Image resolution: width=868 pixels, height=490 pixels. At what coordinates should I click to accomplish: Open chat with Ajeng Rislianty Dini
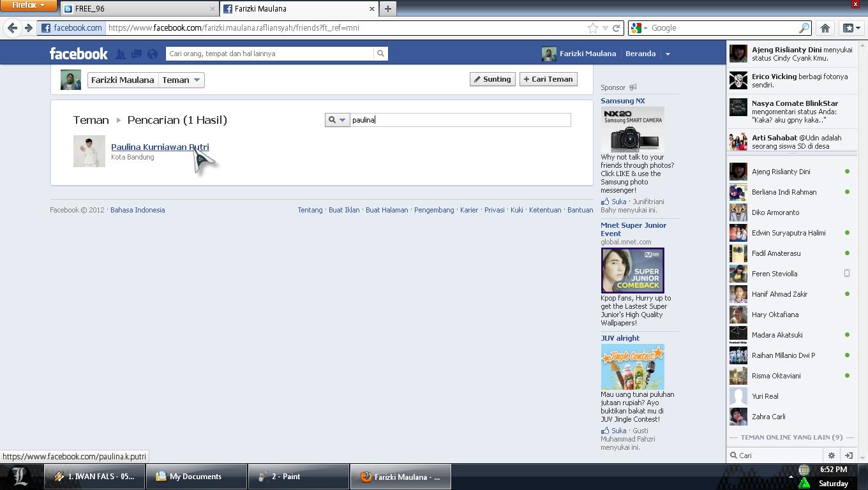tap(791, 172)
